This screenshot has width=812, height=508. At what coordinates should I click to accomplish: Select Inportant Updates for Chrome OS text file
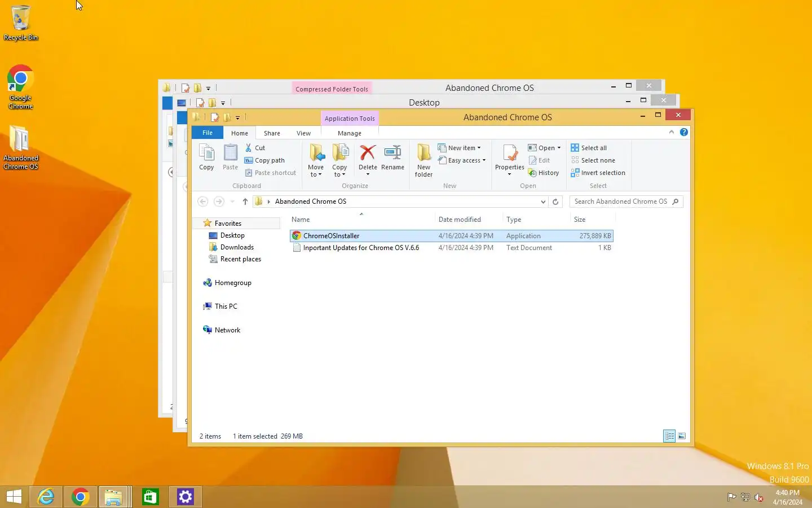click(x=452, y=248)
